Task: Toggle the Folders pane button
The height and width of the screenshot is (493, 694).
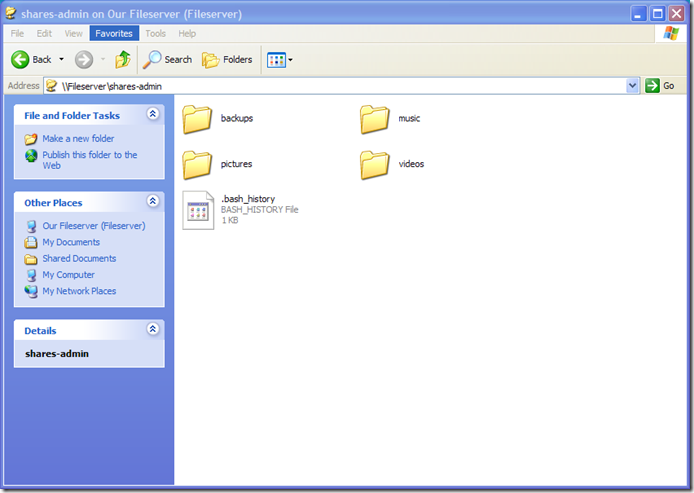Action: click(x=227, y=59)
